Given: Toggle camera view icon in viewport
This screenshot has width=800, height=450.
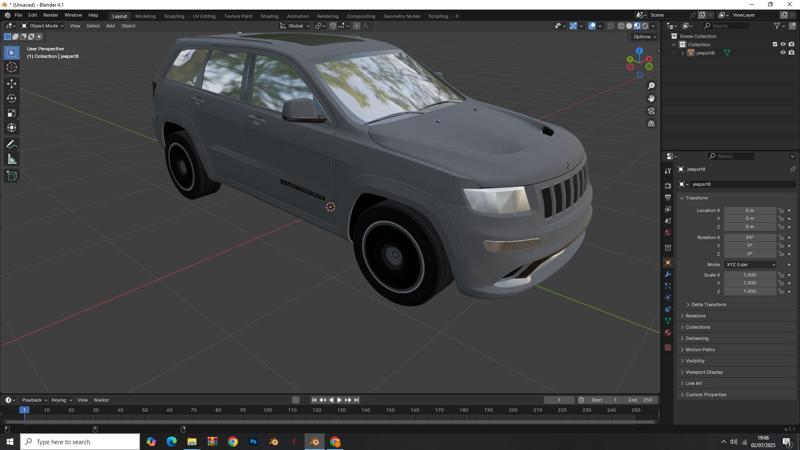Looking at the screenshot, I should [x=651, y=111].
